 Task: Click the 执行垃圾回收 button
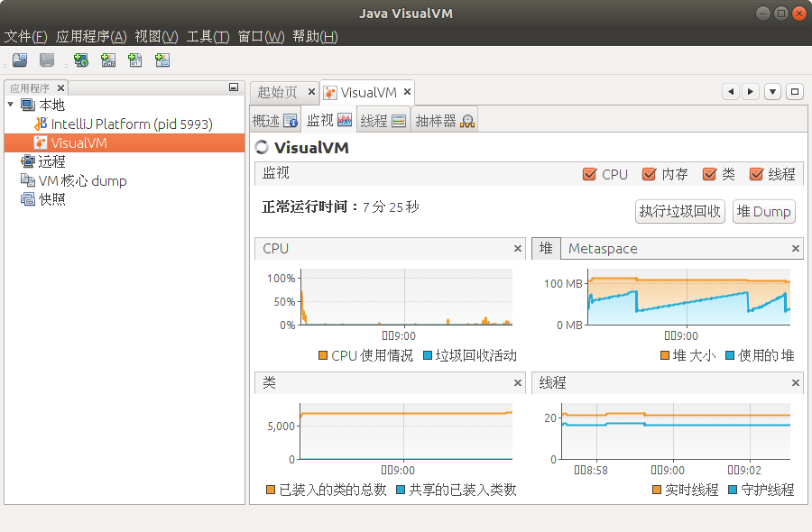click(679, 211)
